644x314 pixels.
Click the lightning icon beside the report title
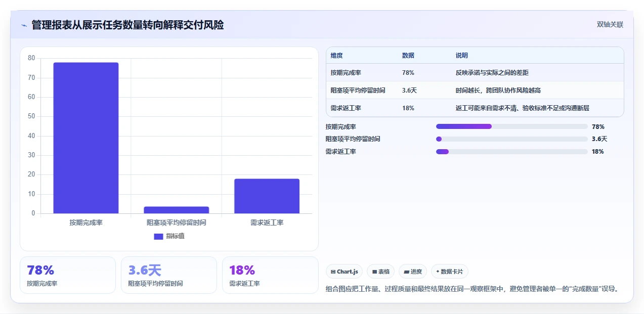pyautogui.click(x=24, y=25)
